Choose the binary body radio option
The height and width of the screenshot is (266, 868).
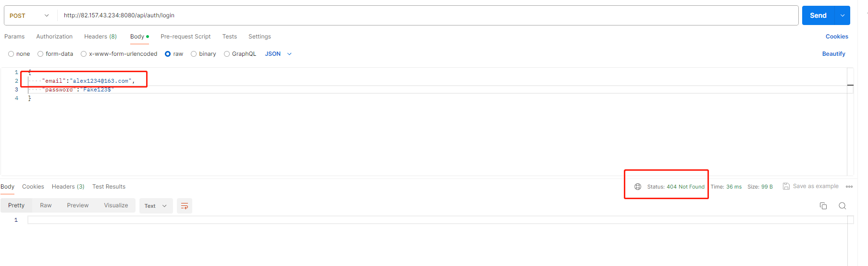tap(194, 54)
